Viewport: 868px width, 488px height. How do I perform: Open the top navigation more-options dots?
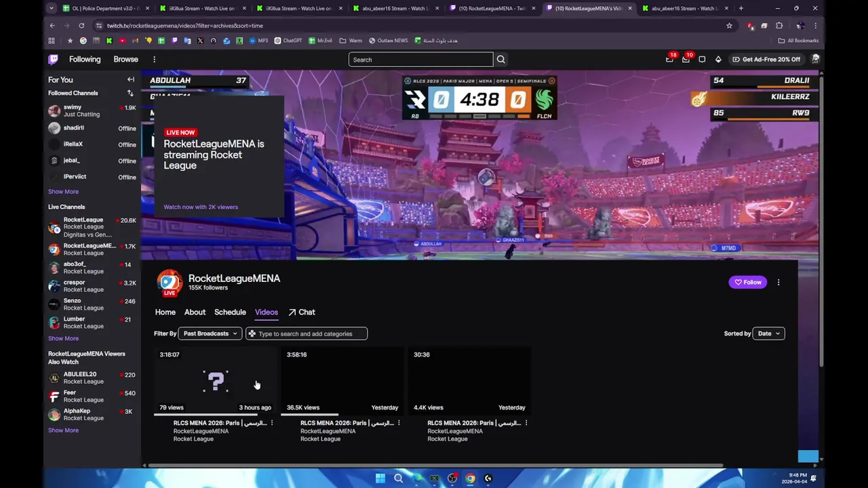point(154,60)
